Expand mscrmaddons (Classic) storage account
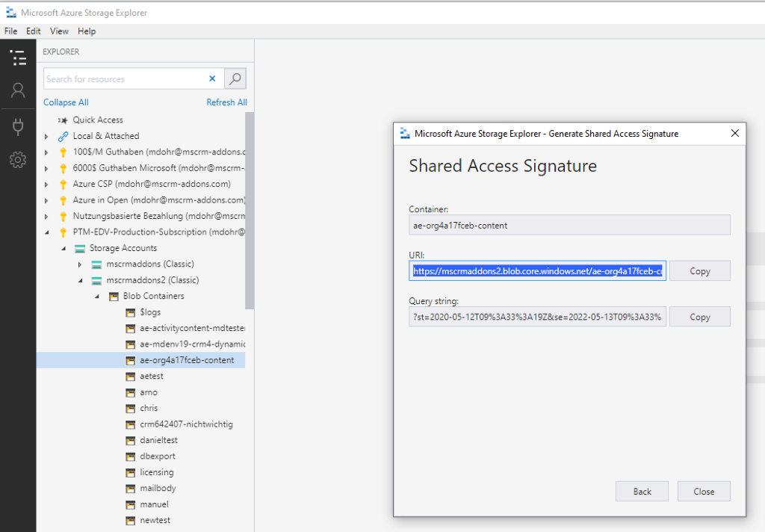Viewport: 765px width, 532px height. tap(80, 265)
